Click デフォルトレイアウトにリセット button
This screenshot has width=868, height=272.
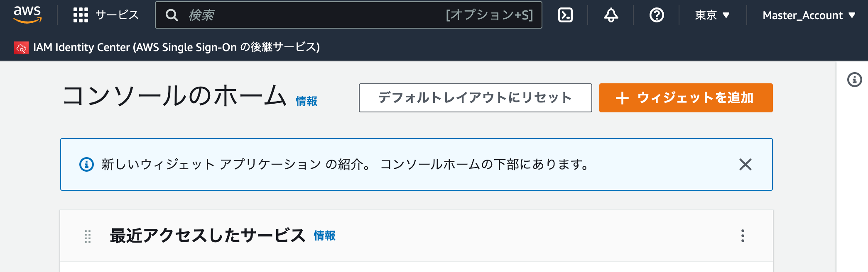pos(475,98)
